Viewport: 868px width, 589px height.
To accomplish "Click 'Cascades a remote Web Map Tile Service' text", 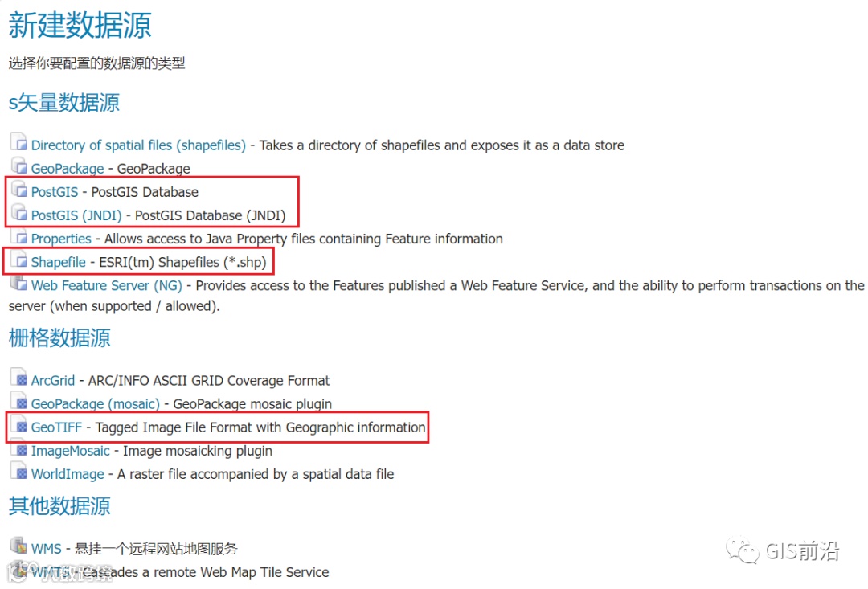I will 206,572.
